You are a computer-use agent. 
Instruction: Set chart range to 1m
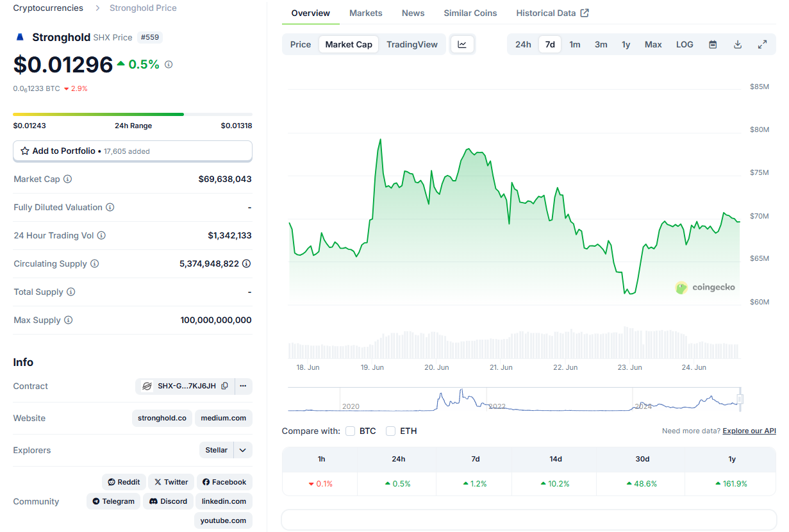(x=575, y=44)
